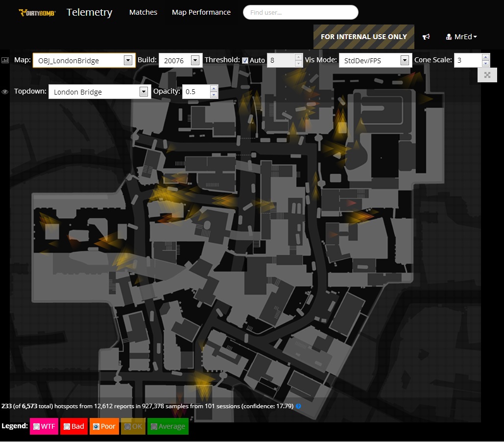Click the Telemetry title link
This screenshot has height=442, width=504.
pos(89,12)
